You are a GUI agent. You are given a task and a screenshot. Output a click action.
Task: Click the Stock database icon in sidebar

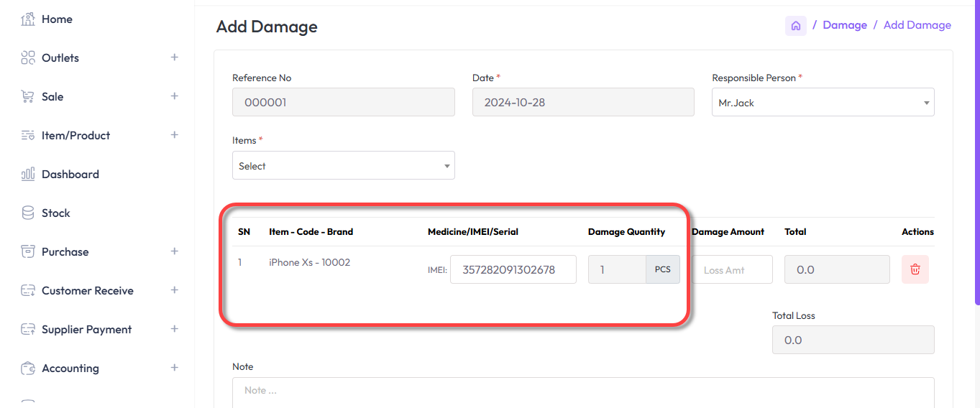(x=28, y=213)
